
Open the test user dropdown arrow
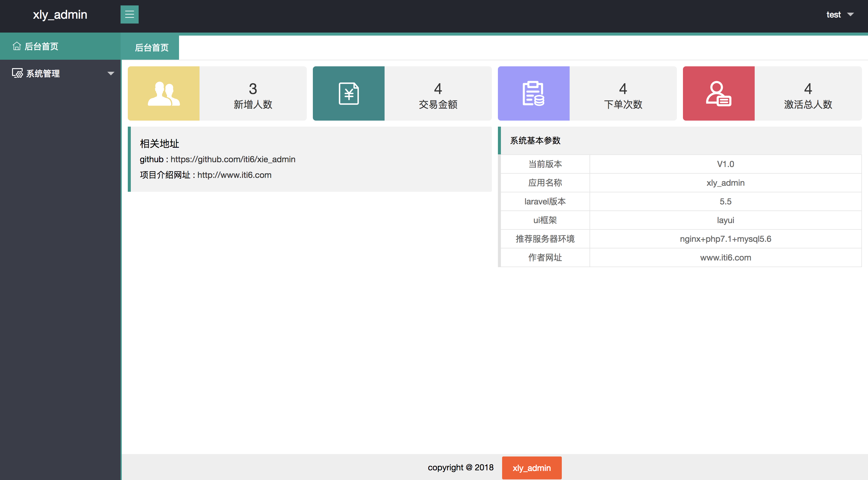(851, 14)
